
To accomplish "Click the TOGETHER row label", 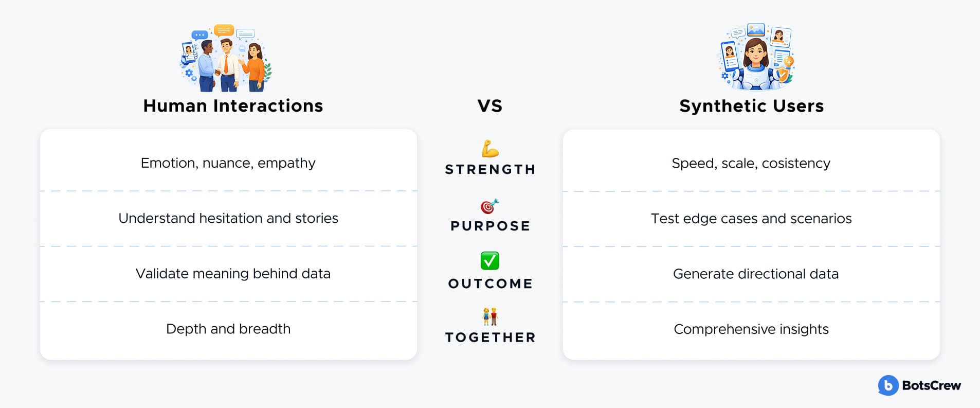I will [490, 338].
